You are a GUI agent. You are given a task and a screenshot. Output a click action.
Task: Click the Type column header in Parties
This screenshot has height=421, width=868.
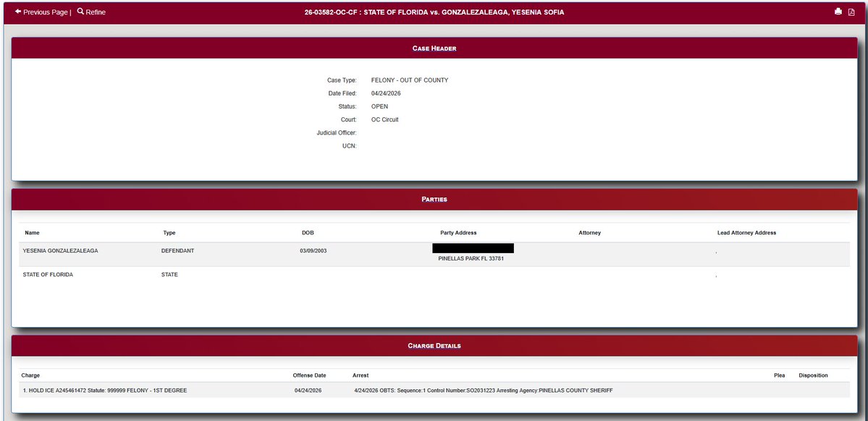(x=169, y=233)
